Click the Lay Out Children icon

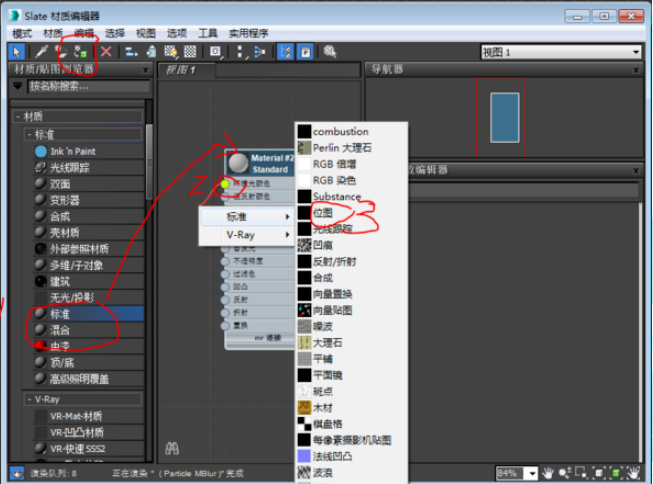click(260, 52)
